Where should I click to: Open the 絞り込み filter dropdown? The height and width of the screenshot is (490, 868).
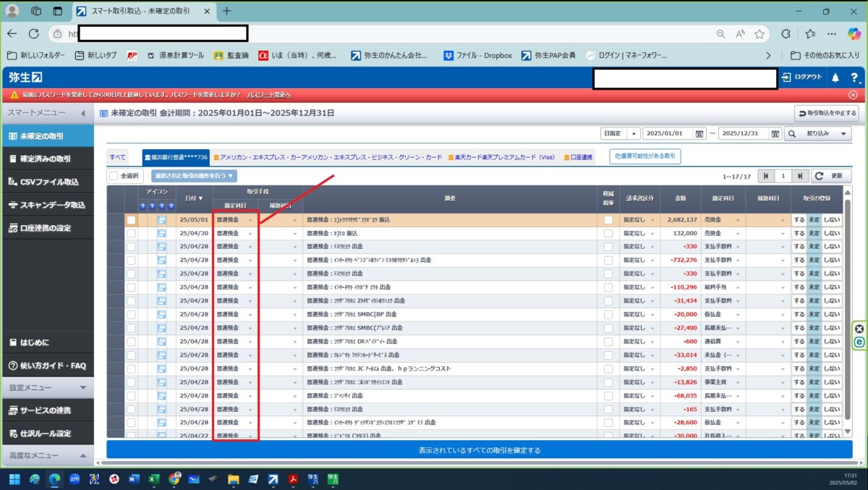click(x=818, y=134)
